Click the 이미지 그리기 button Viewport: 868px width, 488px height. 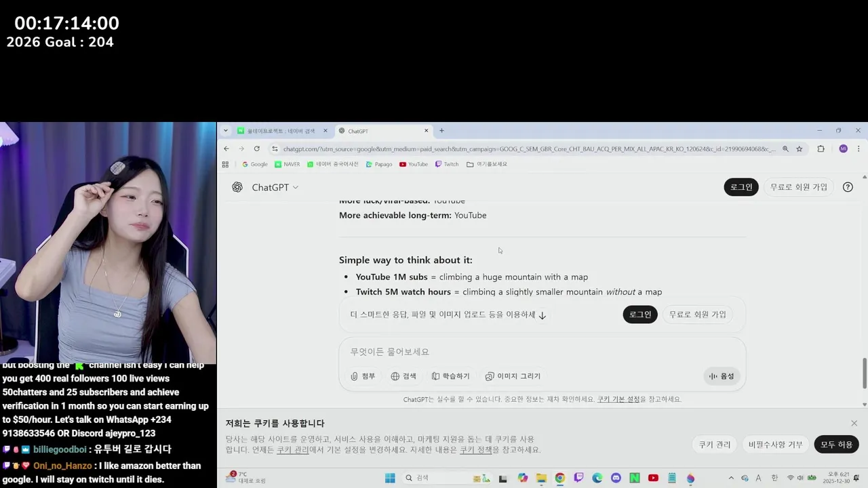[x=513, y=376]
